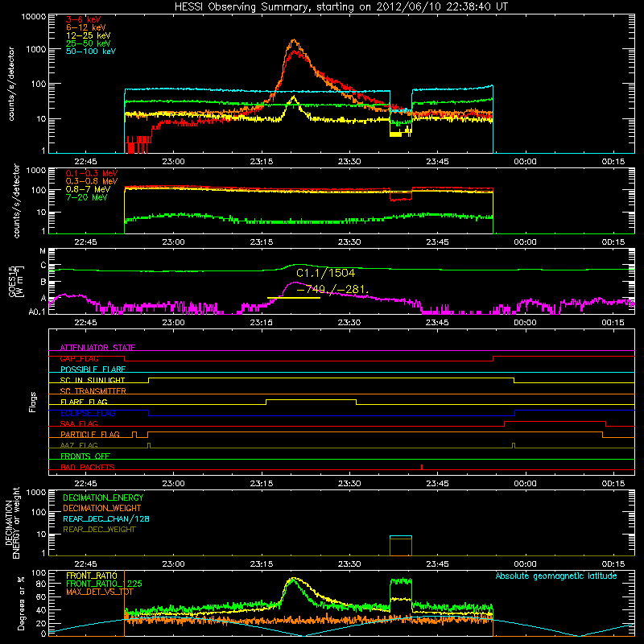The height and width of the screenshot is (644, 644).
Task: Click the HESSI Observing Summary title text
Action: pos(341,6)
